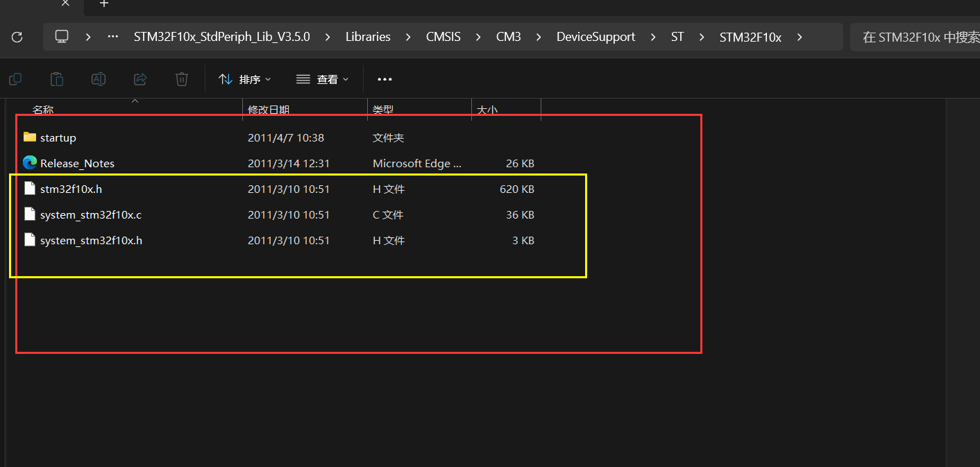Image resolution: width=980 pixels, height=467 pixels.
Task: Open the 查看 view dropdown
Action: [323, 80]
